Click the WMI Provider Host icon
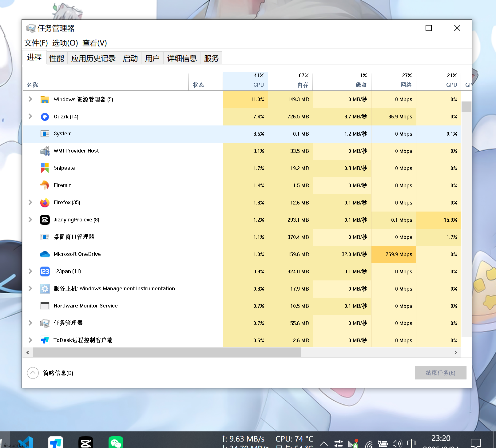 tap(45, 151)
